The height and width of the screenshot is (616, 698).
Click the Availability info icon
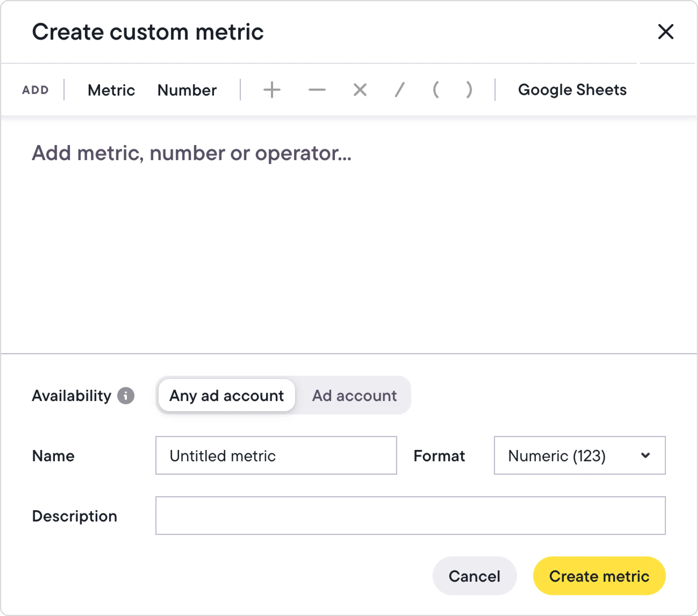tap(126, 396)
